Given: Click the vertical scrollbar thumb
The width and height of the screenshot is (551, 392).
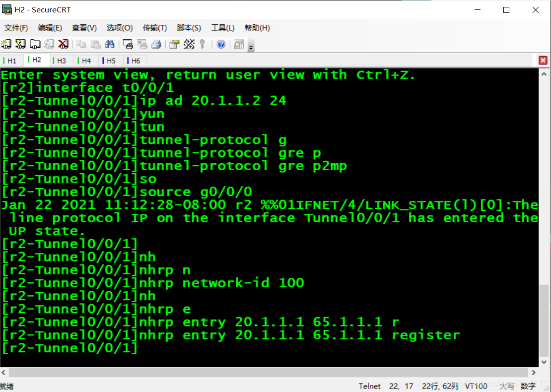Looking at the screenshot, I should click(544, 320).
